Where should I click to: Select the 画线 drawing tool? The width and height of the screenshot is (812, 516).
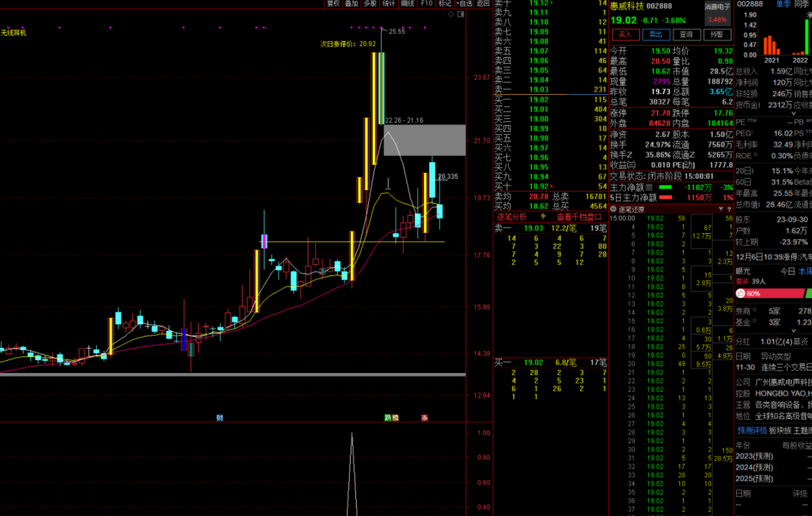coord(408,3)
